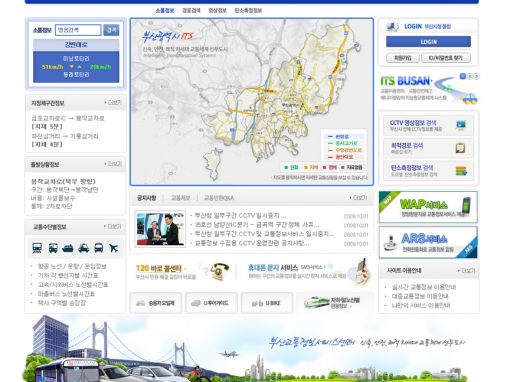Click the ITS BUSAN banner
This screenshot has height=382, width=510.
click(429, 89)
